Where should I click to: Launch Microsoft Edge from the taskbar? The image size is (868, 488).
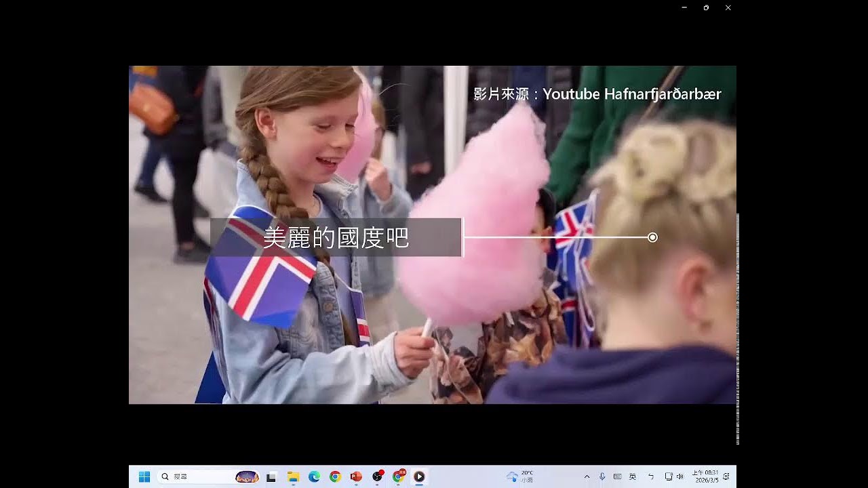[314, 476]
